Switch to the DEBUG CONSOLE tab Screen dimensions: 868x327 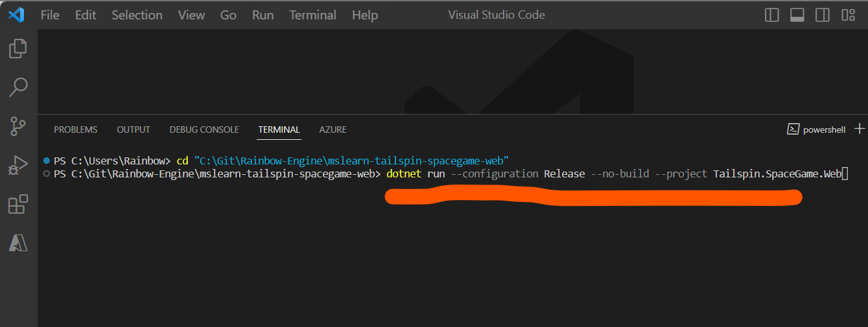(x=204, y=130)
